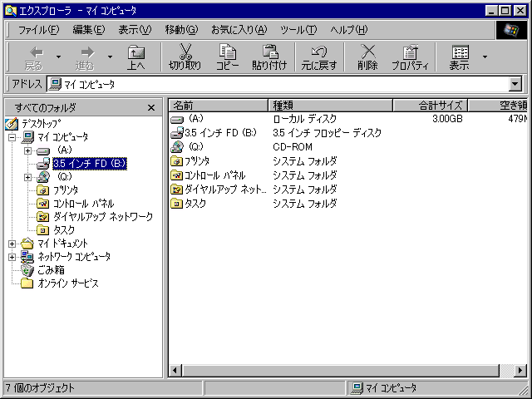Select コントロール パネル in the file list
The image size is (532, 399).
pyautogui.click(x=214, y=175)
